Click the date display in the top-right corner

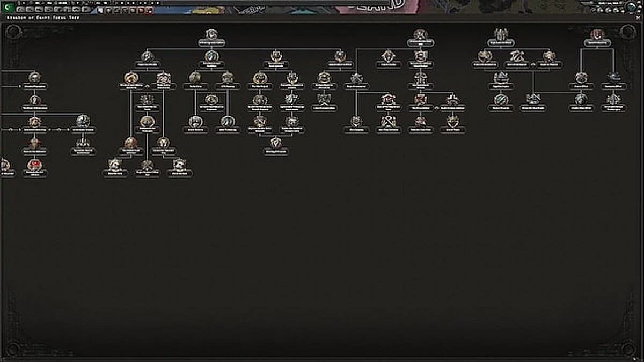(x=608, y=3)
